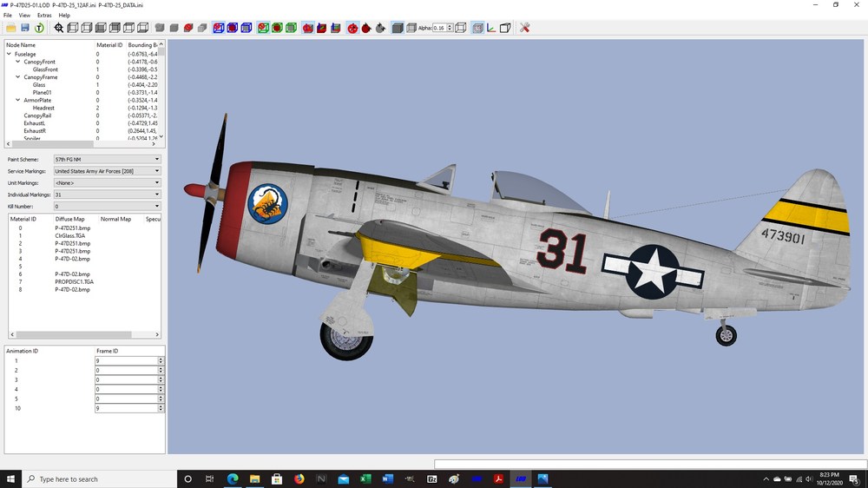Screen dimensions: 868x488
Task: Collapse the ArmorPlate node
Action: tap(17, 100)
